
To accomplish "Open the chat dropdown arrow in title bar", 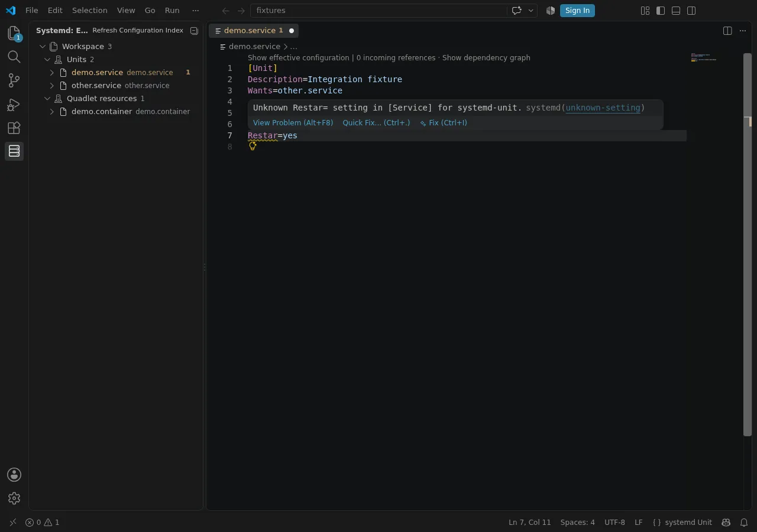I will pos(531,11).
